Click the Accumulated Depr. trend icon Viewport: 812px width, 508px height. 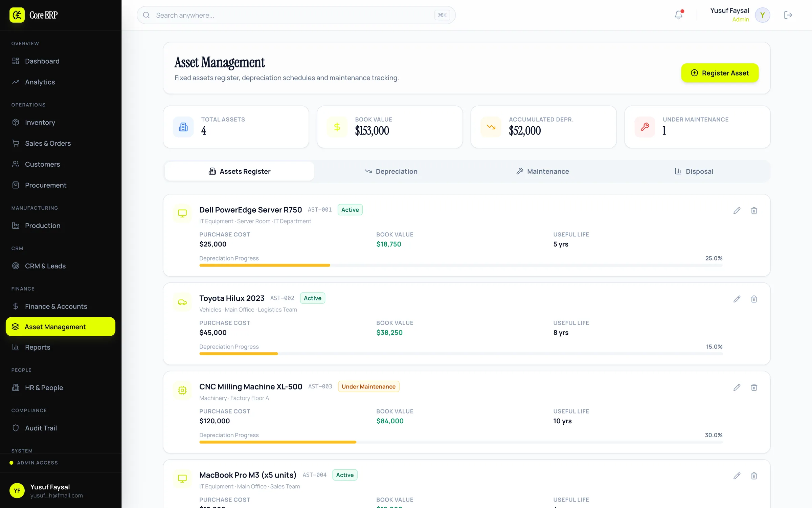(x=491, y=127)
